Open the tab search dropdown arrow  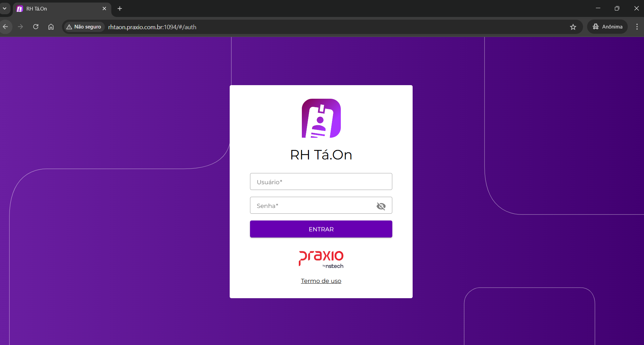point(4,8)
